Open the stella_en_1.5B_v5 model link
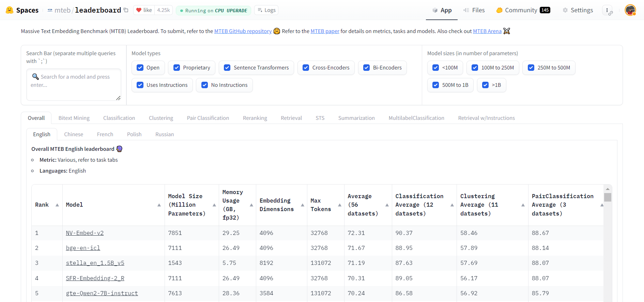The height and width of the screenshot is (302, 644). coord(95,263)
